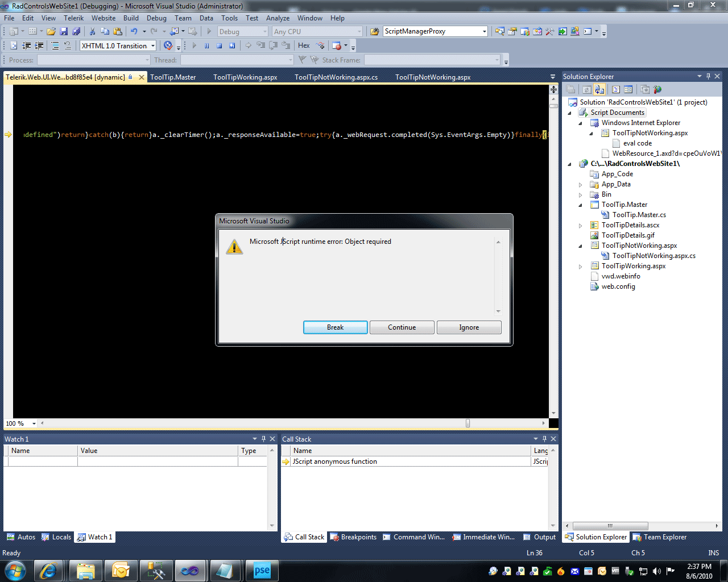This screenshot has height=582, width=728.
Task: Switch to the ToolTip.Master editor tab
Action: (x=173, y=77)
